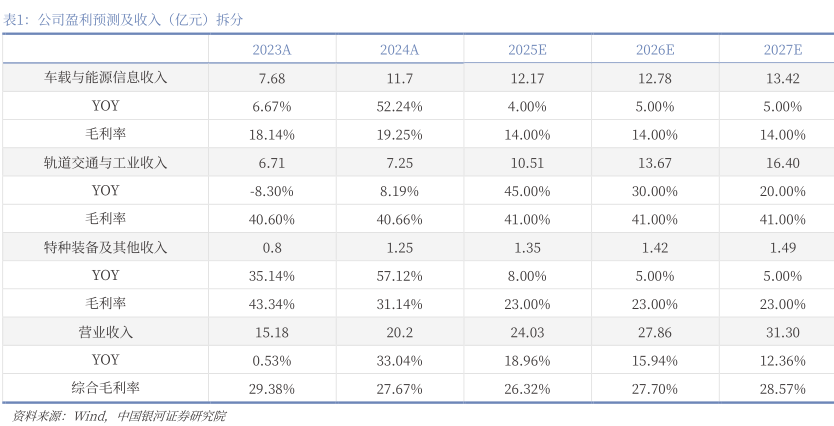Click the 2023A column header
The image size is (834, 426).
click(x=272, y=50)
